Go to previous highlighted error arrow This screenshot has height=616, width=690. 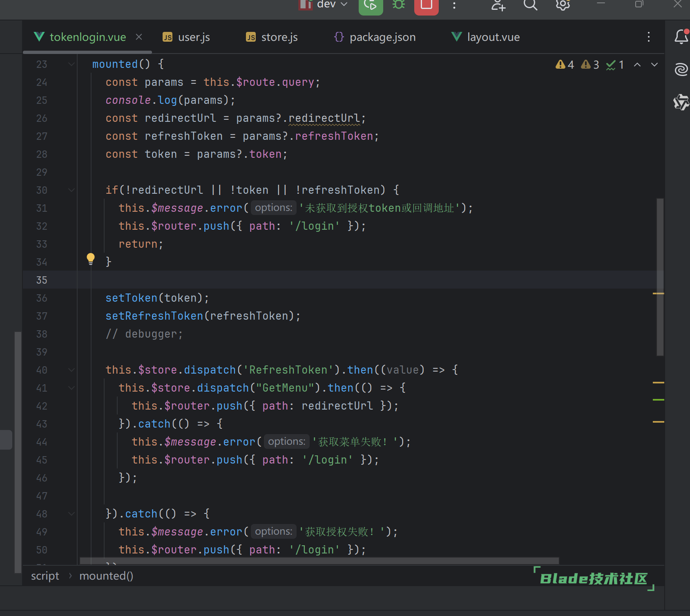point(637,65)
